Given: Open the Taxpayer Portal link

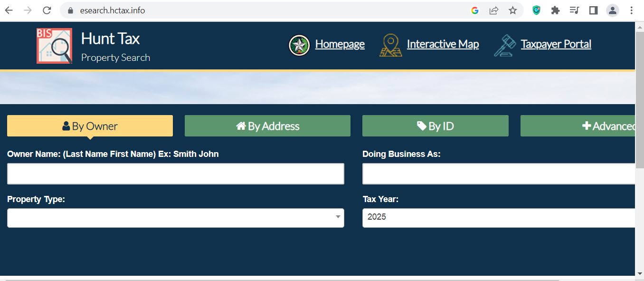Looking at the screenshot, I should pyautogui.click(x=556, y=44).
